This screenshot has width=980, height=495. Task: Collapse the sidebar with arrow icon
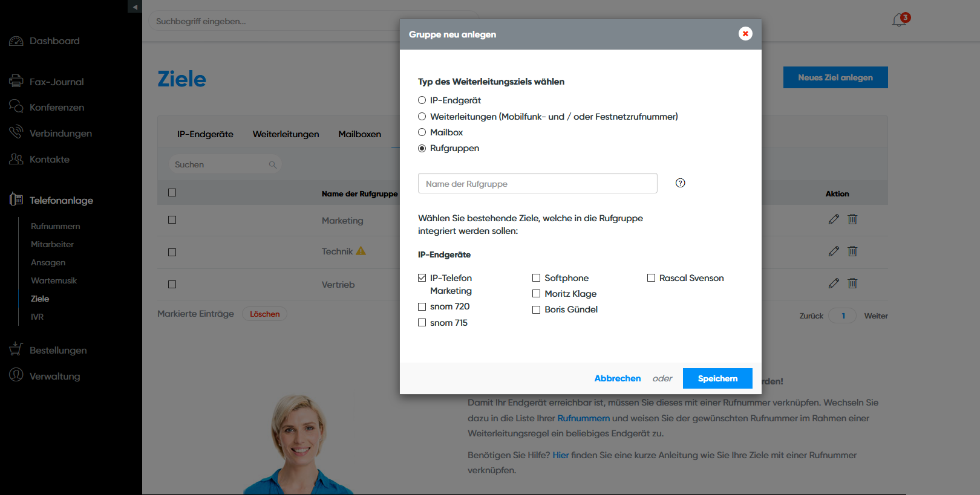pyautogui.click(x=135, y=7)
